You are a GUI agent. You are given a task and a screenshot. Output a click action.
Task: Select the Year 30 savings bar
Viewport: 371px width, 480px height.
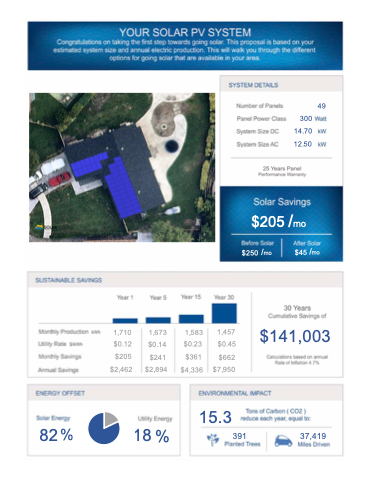pos(224,313)
